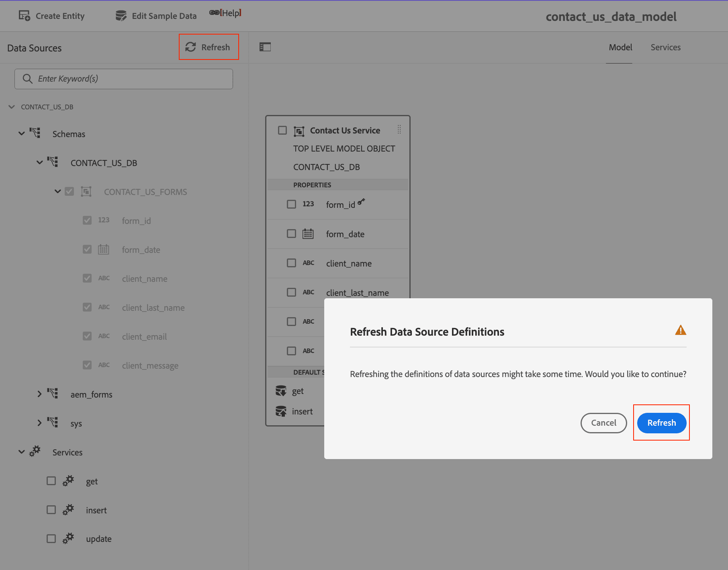Image resolution: width=728 pixels, height=570 pixels.
Task: Check the form_id property checkbox in model
Action: pyautogui.click(x=291, y=204)
